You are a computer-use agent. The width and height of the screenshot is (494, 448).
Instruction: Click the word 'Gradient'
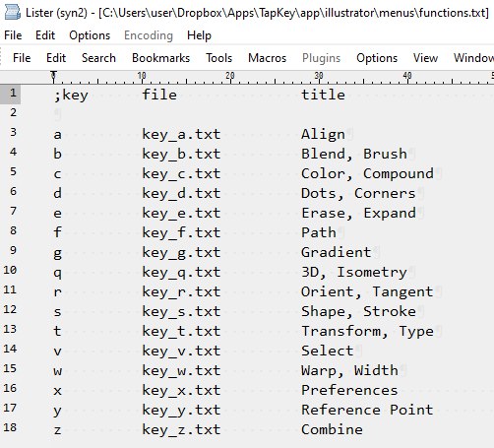[x=337, y=252]
